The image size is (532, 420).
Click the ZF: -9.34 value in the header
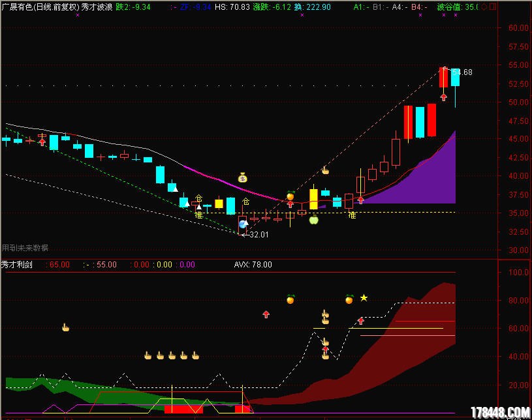click(195, 7)
